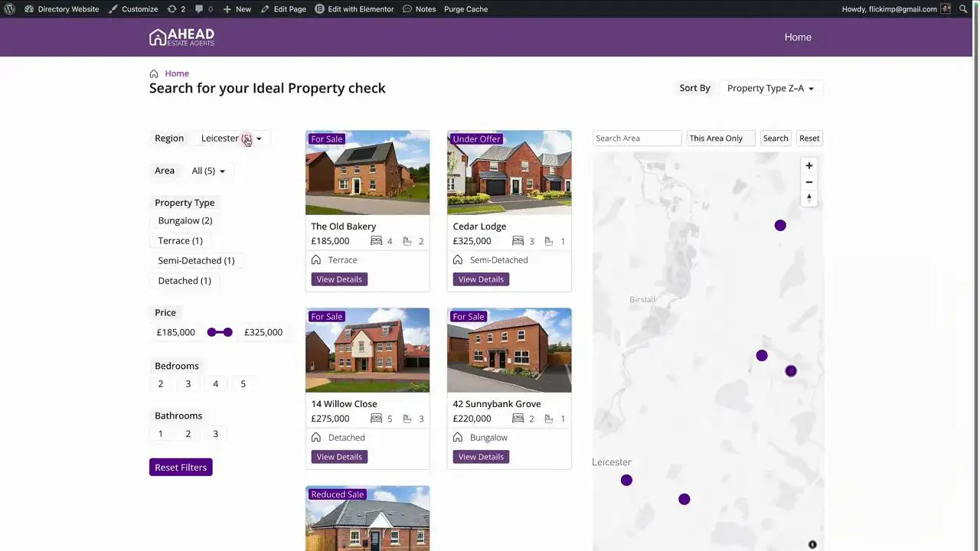Select the 4 bedrooms filter option
This screenshot has height=551, width=980.
pos(215,383)
